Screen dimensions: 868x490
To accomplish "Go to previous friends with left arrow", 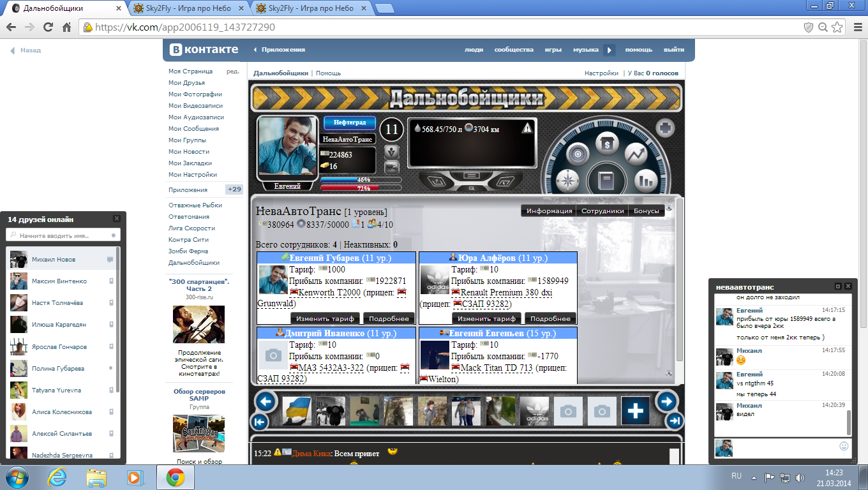I will pos(266,401).
